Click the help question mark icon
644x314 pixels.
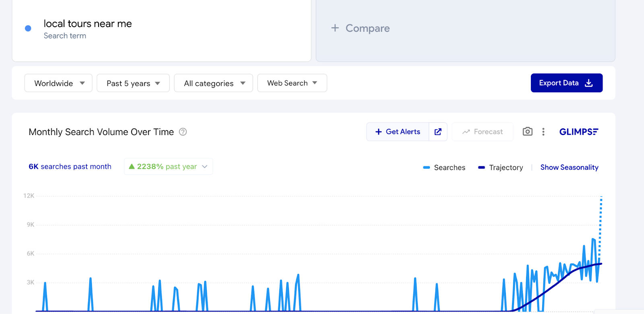coord(183,132)
